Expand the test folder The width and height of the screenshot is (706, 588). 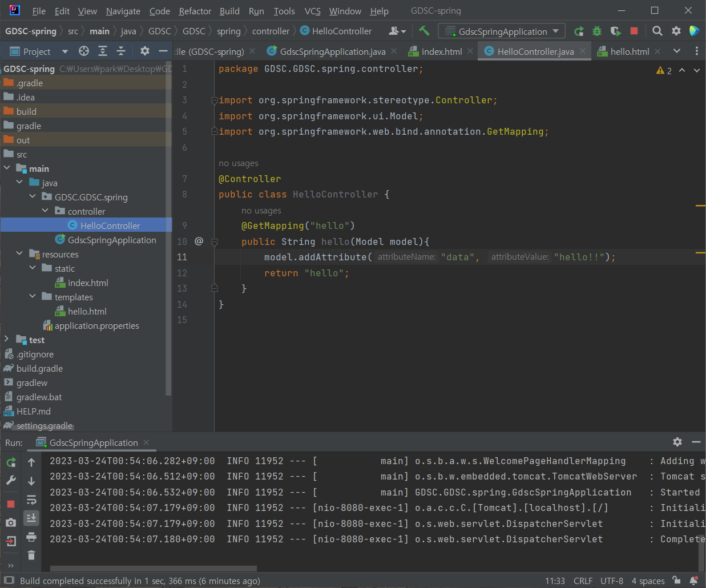7,340
